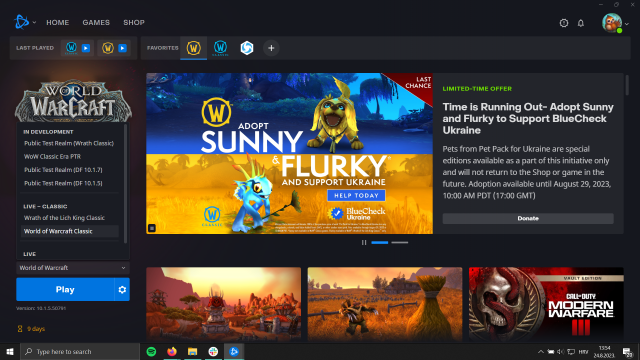Switch to Heroes of the Storm favorites tab
Screen dimensions: 640x360
tap(247, 48)
